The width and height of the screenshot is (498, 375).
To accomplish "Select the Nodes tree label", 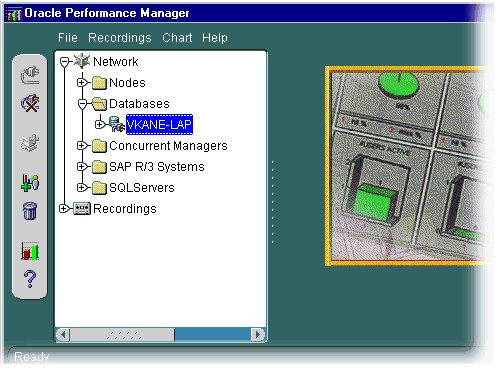I will click(x=127, y=83).
